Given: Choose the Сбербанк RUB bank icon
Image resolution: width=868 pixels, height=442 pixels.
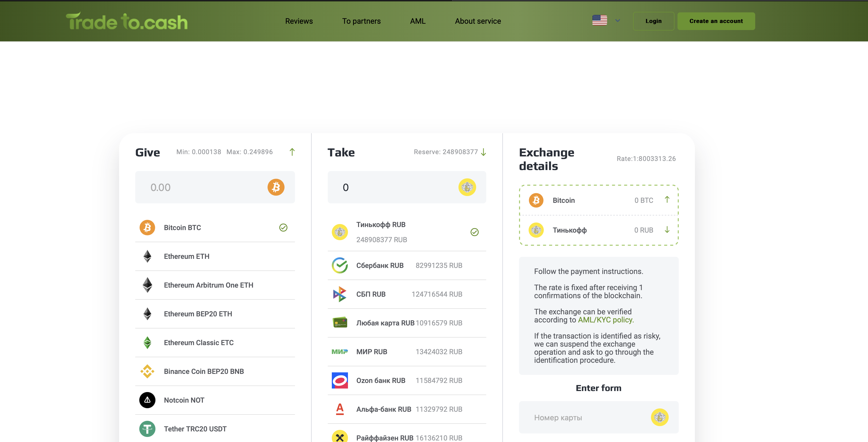Looking at the screenshot, I should (340, 265).
